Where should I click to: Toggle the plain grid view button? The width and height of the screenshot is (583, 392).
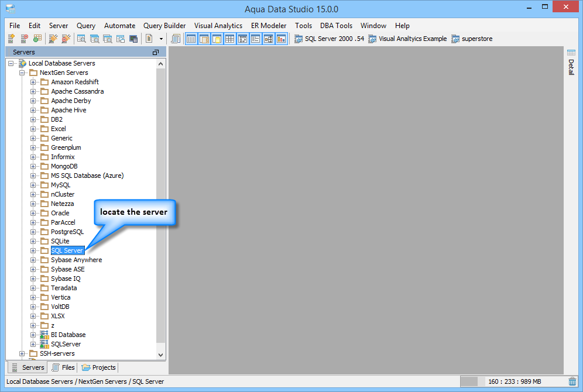230,39
